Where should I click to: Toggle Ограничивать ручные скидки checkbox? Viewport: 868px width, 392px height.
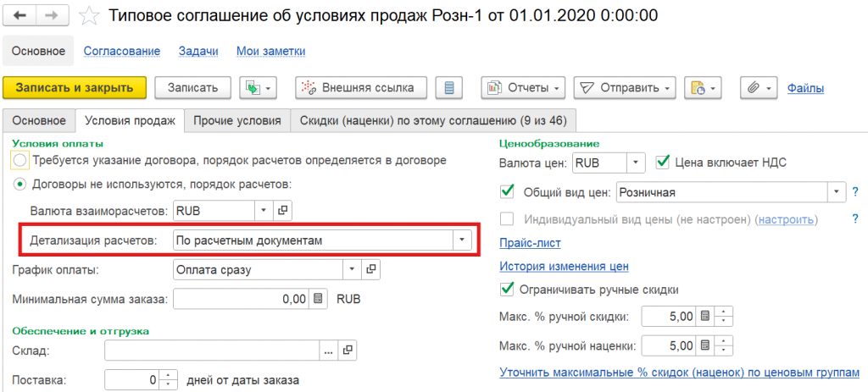507,289
